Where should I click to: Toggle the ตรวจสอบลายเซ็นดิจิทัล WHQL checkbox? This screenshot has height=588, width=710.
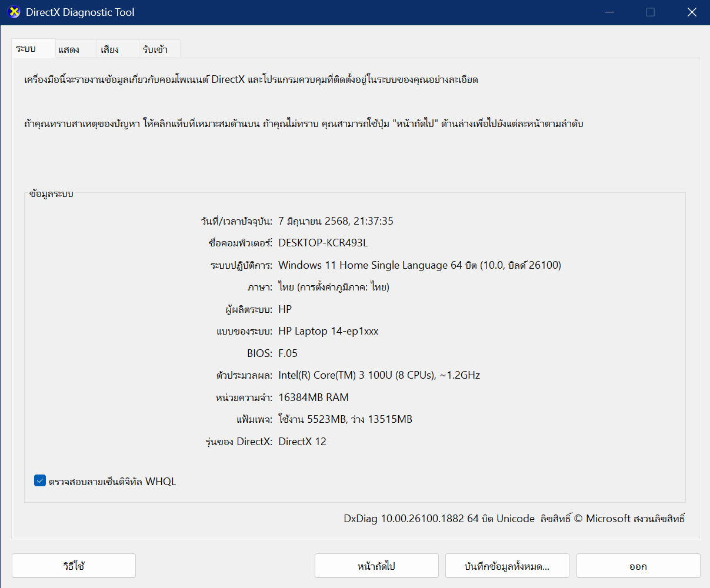(x=40, y=481)
